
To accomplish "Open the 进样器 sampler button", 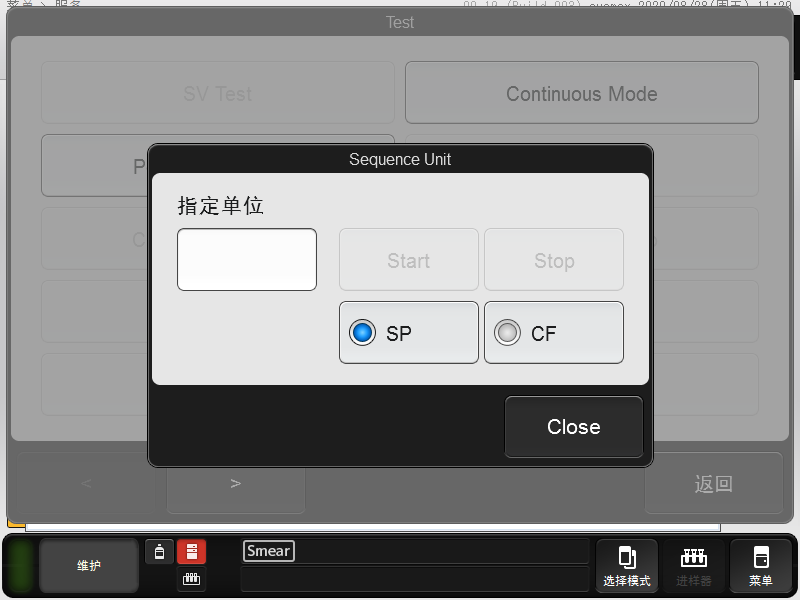I will 693,566.
